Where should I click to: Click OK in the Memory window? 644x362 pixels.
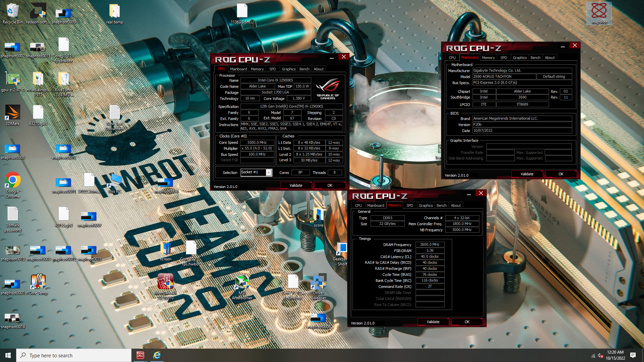[467, 322]
